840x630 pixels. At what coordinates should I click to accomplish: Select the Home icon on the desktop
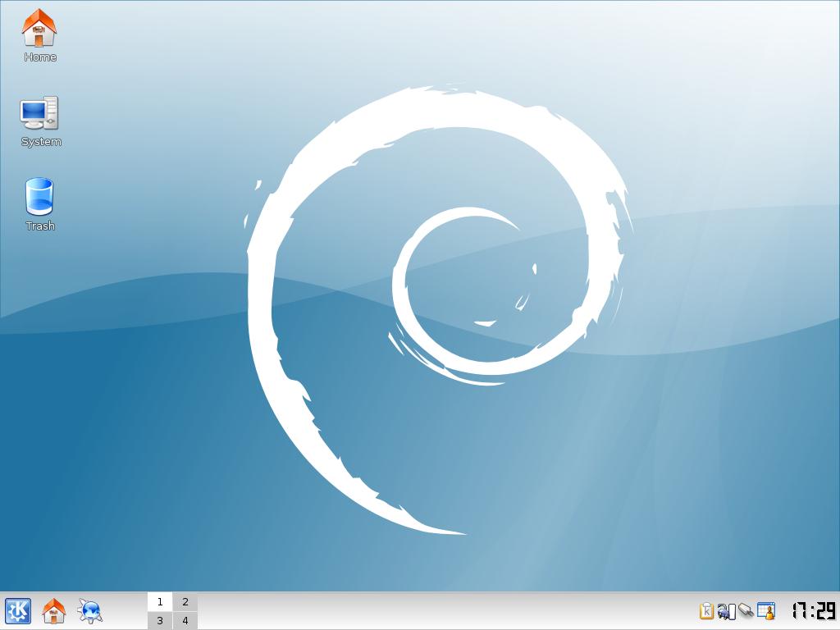(39, 29)
